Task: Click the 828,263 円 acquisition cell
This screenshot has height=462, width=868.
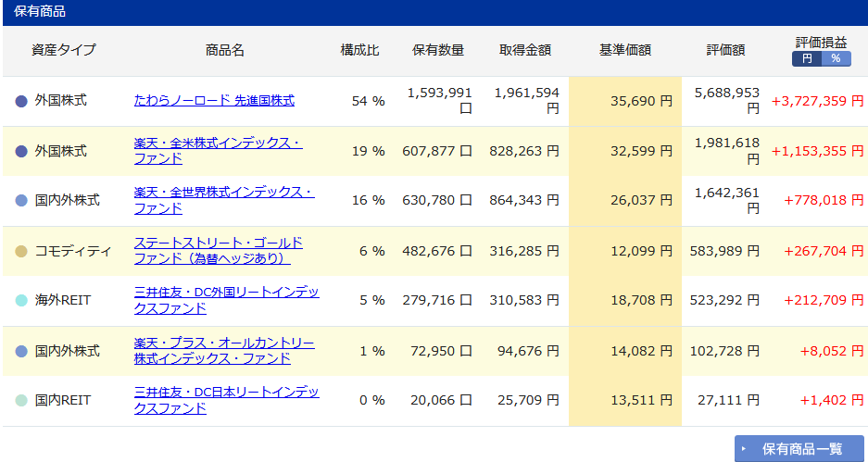Action: (x=525, y=151)
